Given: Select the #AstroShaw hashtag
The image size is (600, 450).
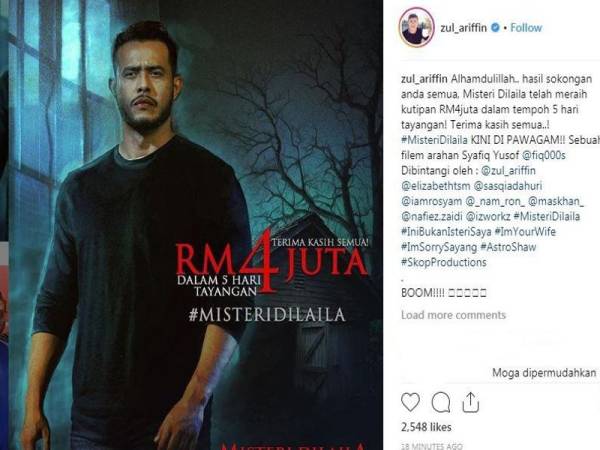Looking at the screenshot, I should [508, 247].
